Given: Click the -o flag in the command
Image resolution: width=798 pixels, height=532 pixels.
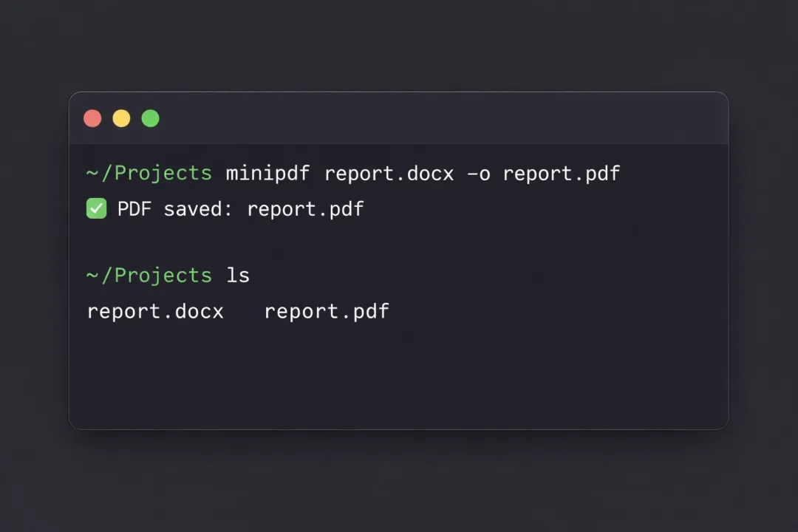Looking at the screenshot, I should pyautogui.click(x=478, y=174).
